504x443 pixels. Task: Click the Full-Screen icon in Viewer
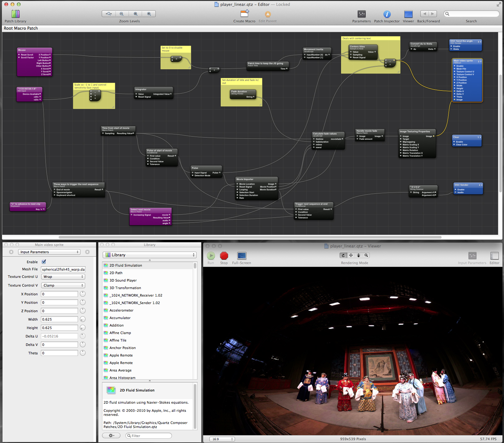coord(242,256)
